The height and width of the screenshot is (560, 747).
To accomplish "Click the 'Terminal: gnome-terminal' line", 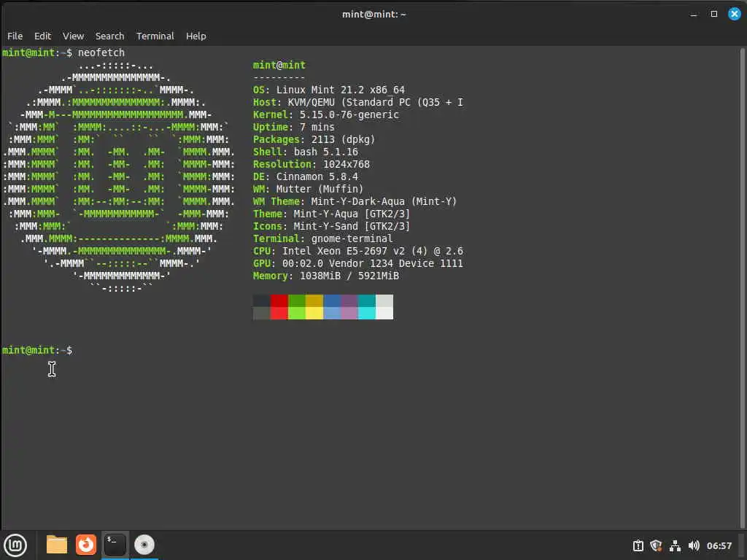I will pos(323,238).
